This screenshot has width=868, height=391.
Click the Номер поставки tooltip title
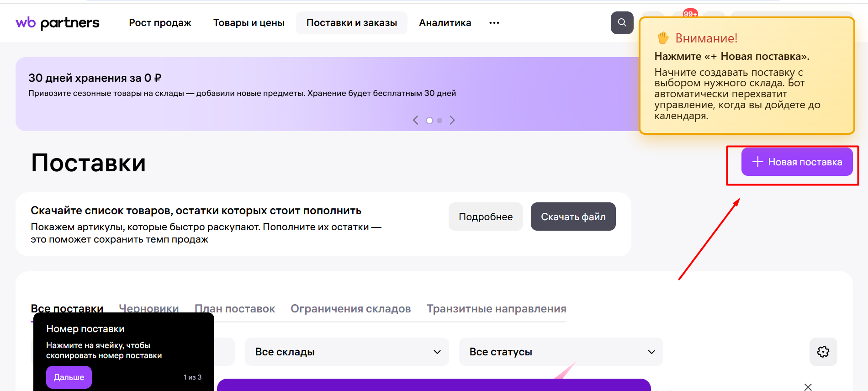point(85,329)
